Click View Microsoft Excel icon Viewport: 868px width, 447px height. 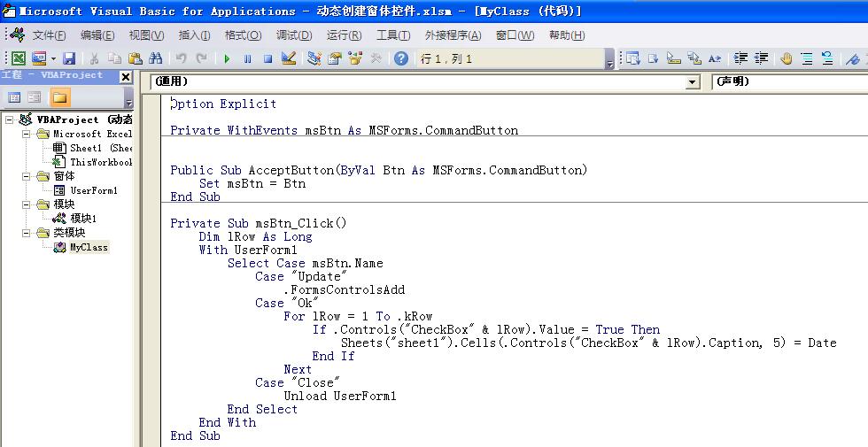[x=19, y=58]
